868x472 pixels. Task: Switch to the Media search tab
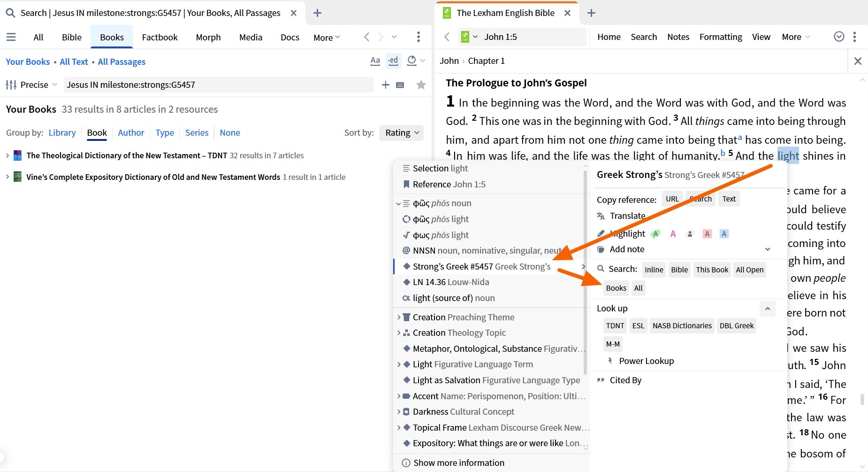251,37
